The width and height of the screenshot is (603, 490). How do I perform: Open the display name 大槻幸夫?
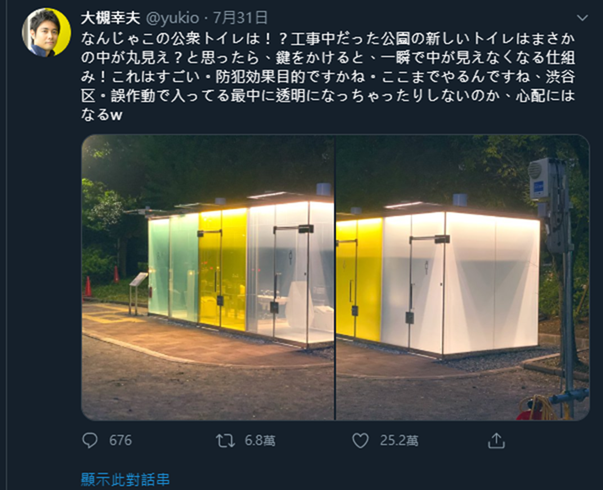point(111,18)
